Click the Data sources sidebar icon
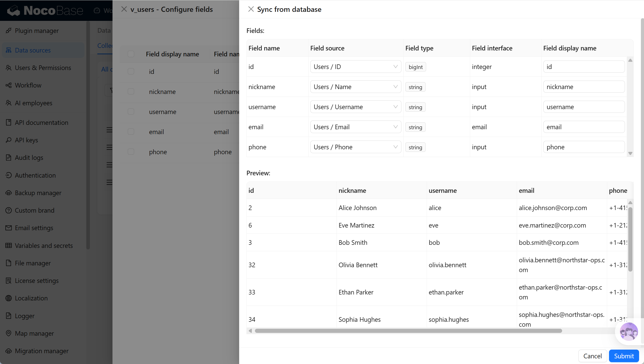 (x=8, y=50)
